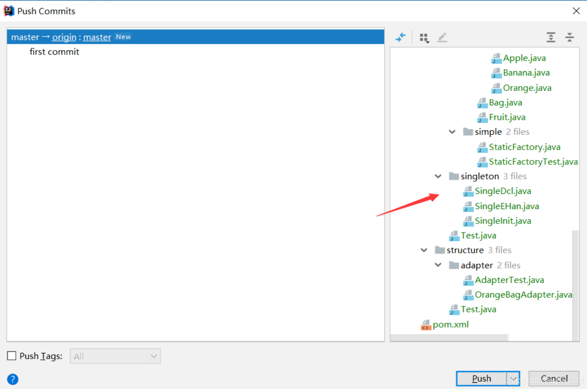Image resolution: width=588 pixels, height=389 pixels.
Task: Select Fruit.java in the file tree
Action: [507, 117]
